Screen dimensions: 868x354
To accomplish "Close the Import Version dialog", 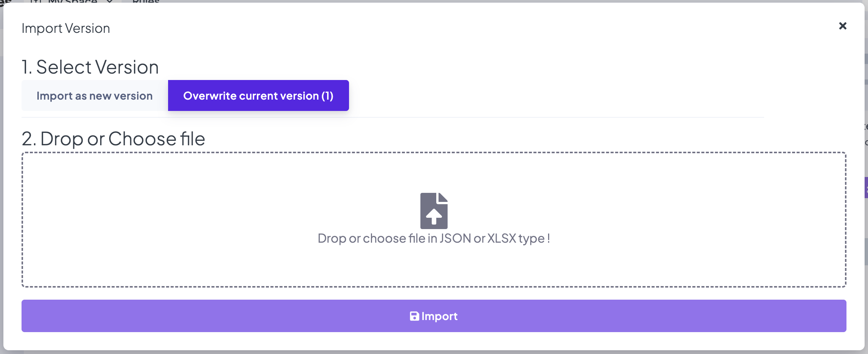I will pos(842,26).
